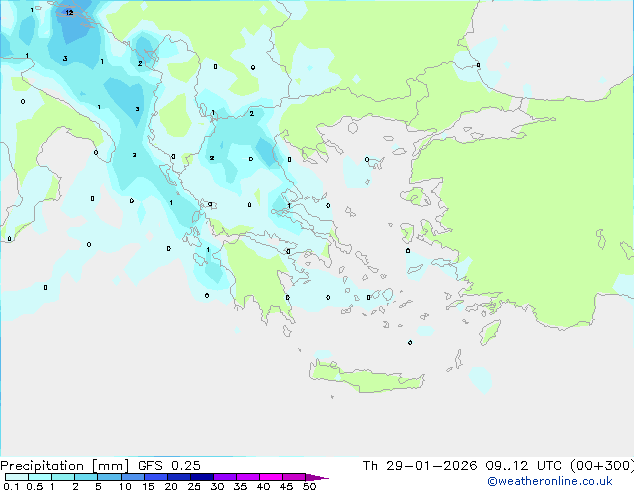Screen dimensions: 634x490
Task: Click the '20' legend scale label
Action: pos(171,486)
